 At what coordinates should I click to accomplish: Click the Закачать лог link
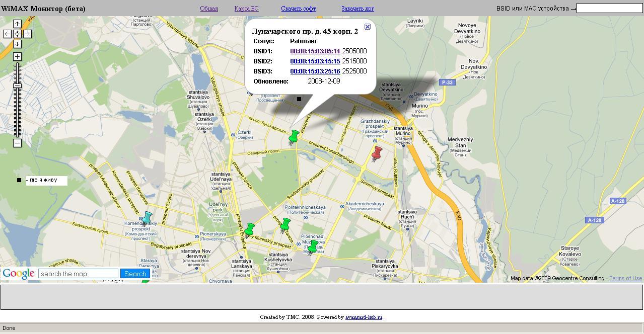click(357, 9)
